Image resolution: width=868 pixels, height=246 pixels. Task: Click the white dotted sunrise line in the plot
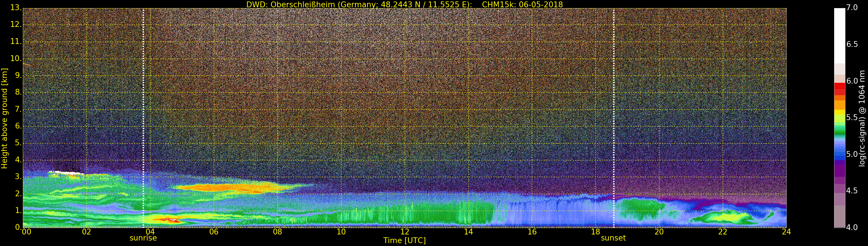click(x=143, y=118)
